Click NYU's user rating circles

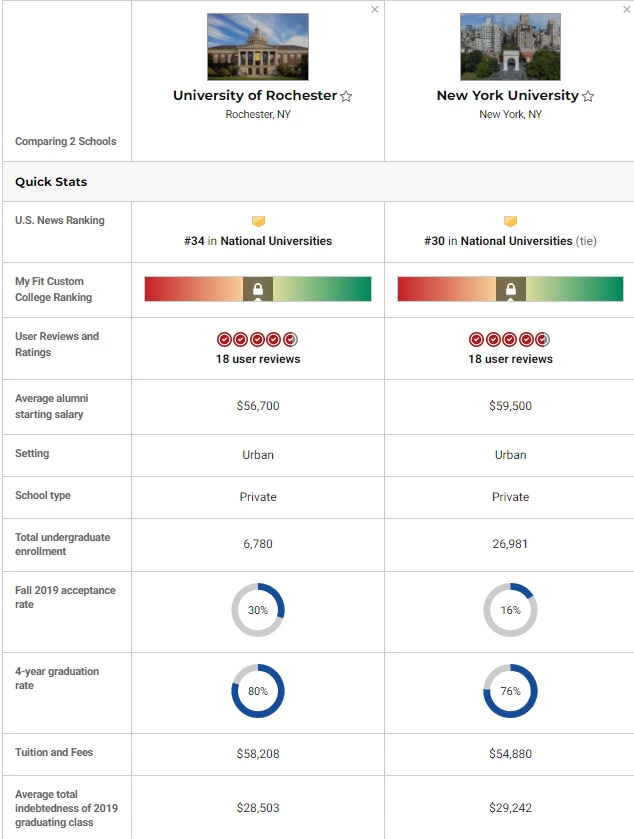pyautogui.click(x=509, y=339)
